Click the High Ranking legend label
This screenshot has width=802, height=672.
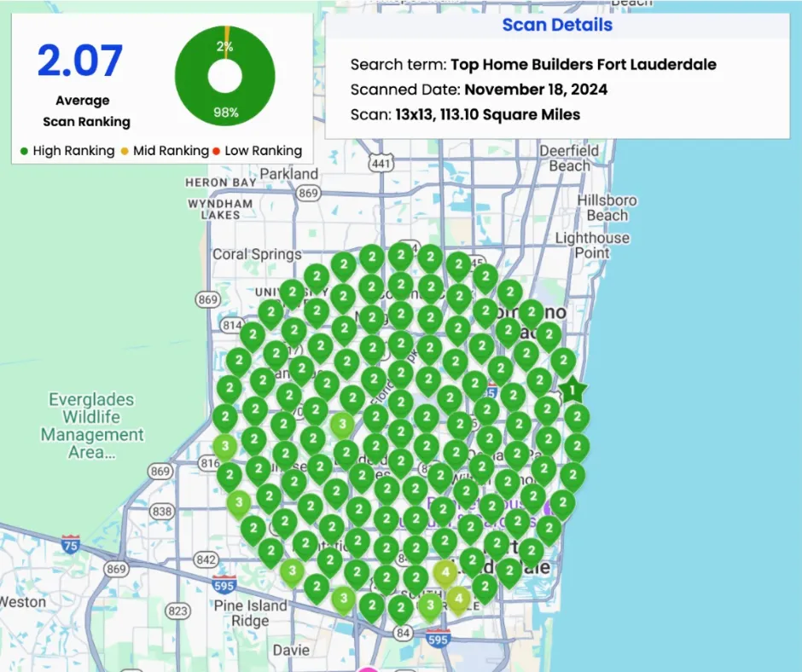tap(73, 151)
